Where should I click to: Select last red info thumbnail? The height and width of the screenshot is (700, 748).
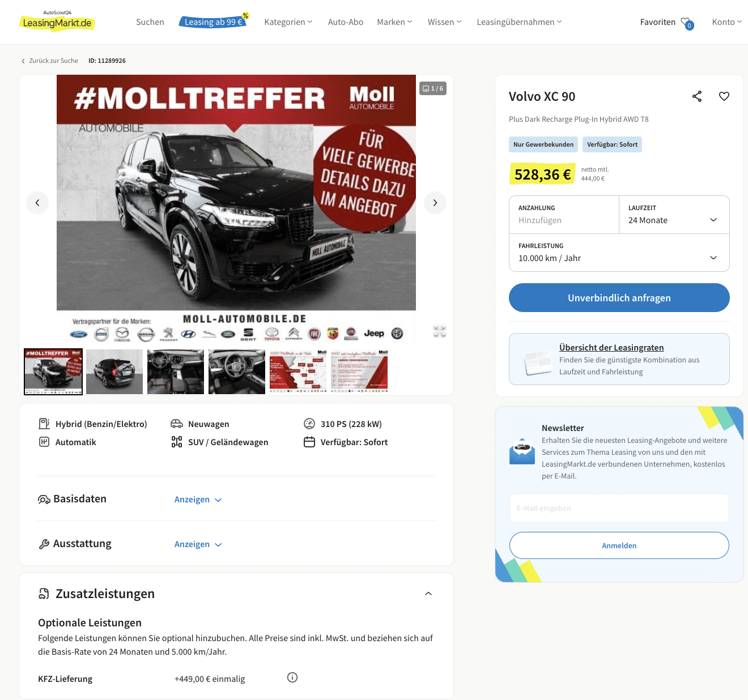click(359, 372)
